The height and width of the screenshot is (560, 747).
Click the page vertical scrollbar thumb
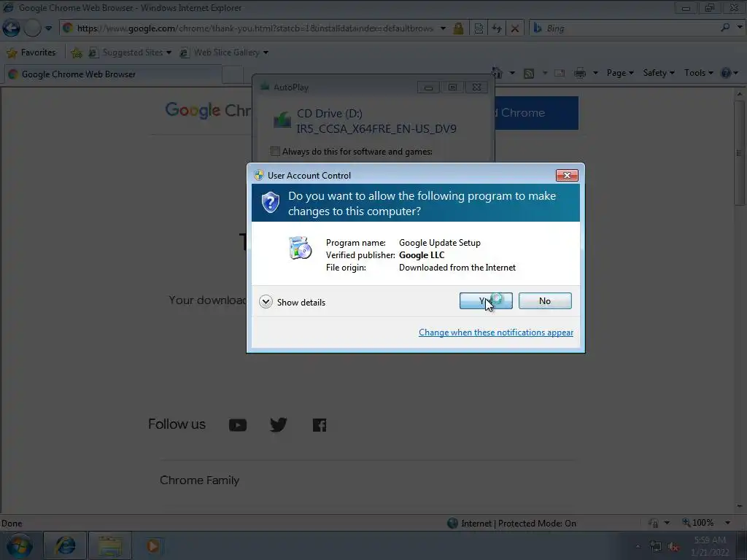click(x=740, y=152)
